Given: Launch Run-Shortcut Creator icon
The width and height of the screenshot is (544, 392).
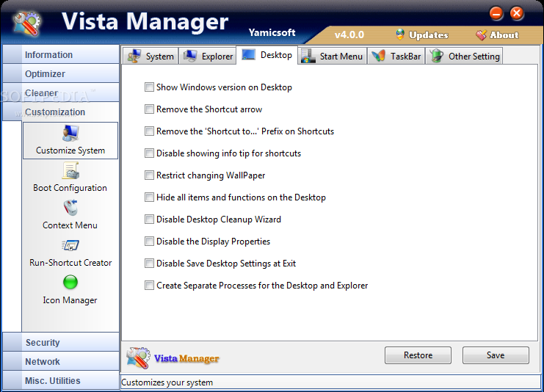Looking at the screenshot, I should pos(70,245).
